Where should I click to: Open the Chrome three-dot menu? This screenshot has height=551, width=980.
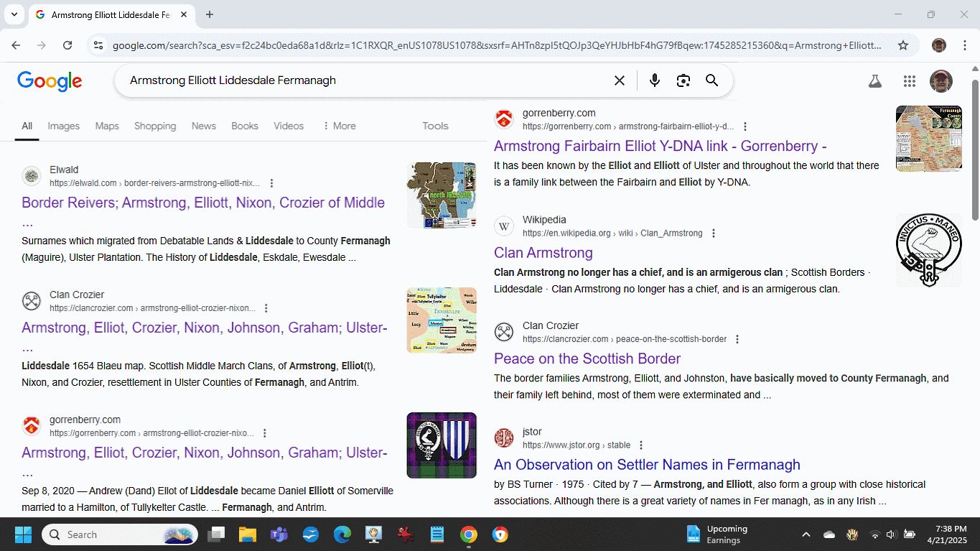[x=963, y=45]
